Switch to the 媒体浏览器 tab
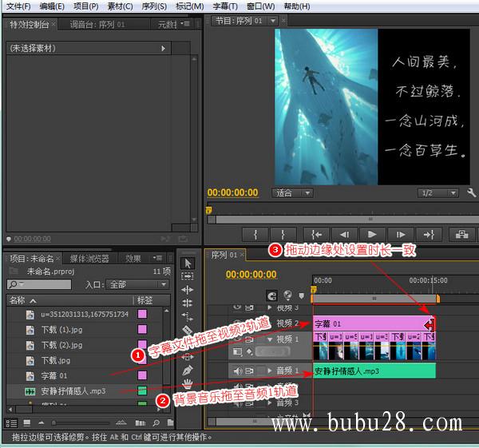 [x=89, y=259]
